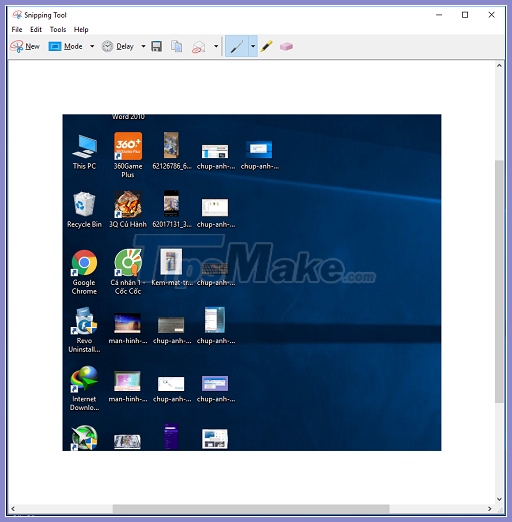Minimize the Snipping Tool window
The image size is (512, 522).
[x=439, y=15]
